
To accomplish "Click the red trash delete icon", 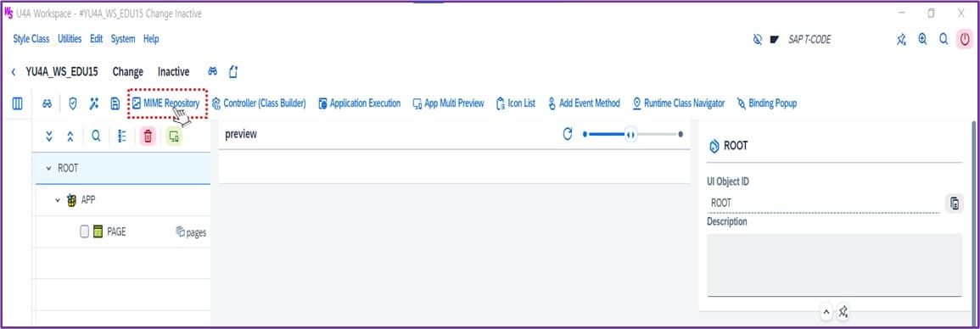I will 148,137.
